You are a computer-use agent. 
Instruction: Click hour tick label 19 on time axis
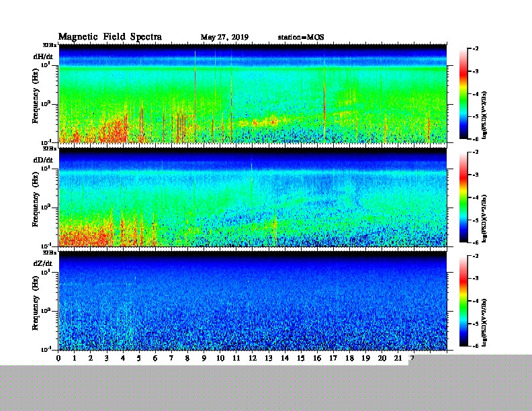pyautogui.click(x=365, y=358)
